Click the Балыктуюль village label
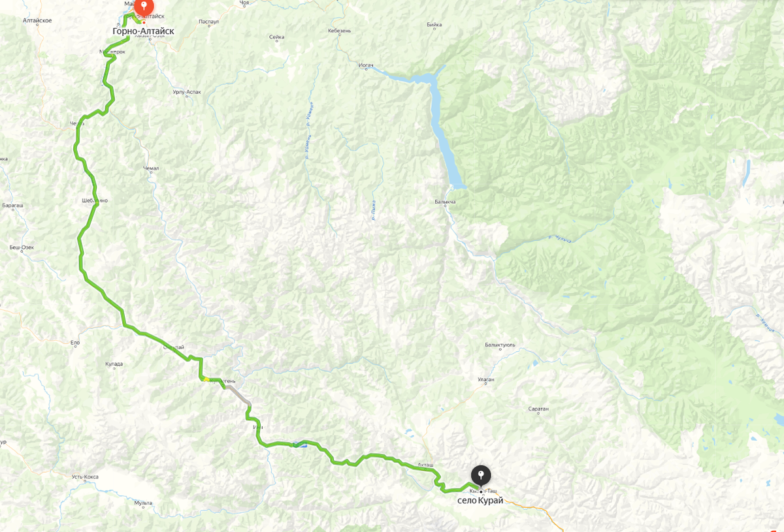784x532 pixels. (500, 344)
